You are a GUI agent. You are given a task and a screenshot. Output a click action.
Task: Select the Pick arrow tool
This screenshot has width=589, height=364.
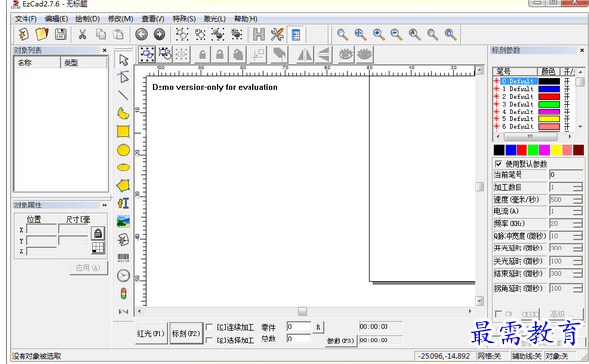pyautogui.click(x=123, y=60)
